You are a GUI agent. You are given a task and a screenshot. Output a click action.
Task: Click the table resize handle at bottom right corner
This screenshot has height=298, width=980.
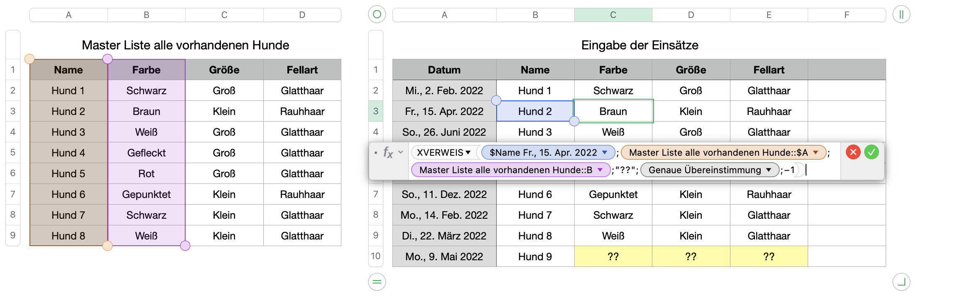(901, 282)
